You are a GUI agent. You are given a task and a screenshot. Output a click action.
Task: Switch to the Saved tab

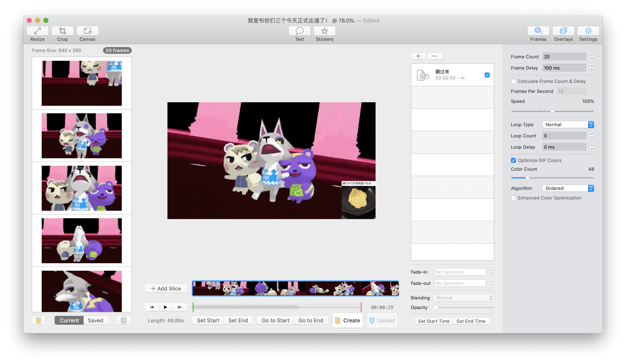(x=95, y=320)
